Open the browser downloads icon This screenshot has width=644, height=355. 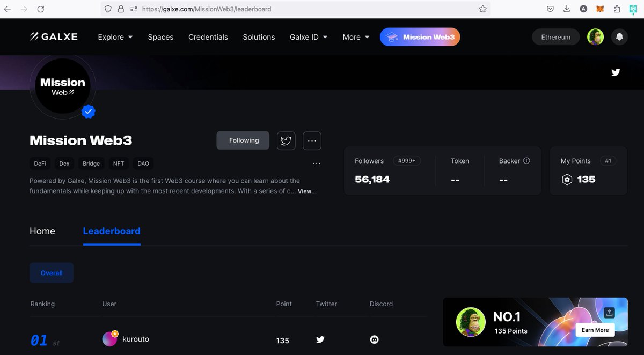tap(567, 9)
